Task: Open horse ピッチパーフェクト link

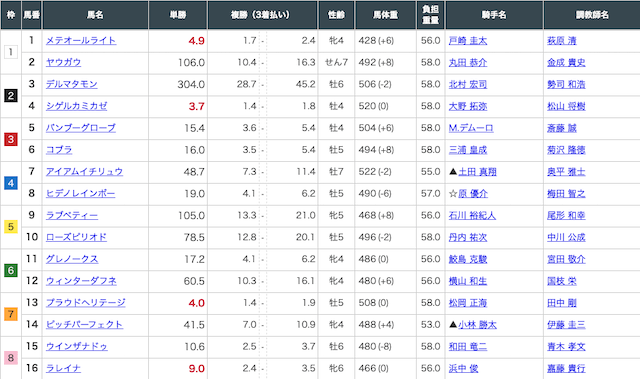Action: coord(84,325)
